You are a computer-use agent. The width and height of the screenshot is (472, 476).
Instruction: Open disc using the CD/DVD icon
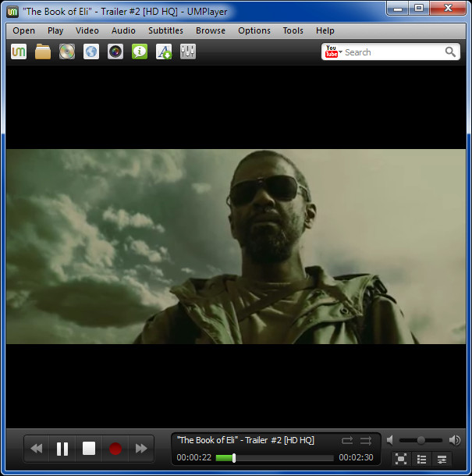click(x=67, y=52)
